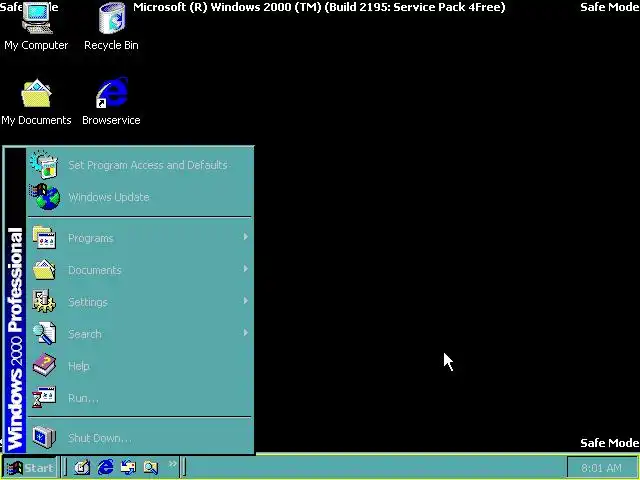
Task: Click the Start button
Action: tap(29, 467)
